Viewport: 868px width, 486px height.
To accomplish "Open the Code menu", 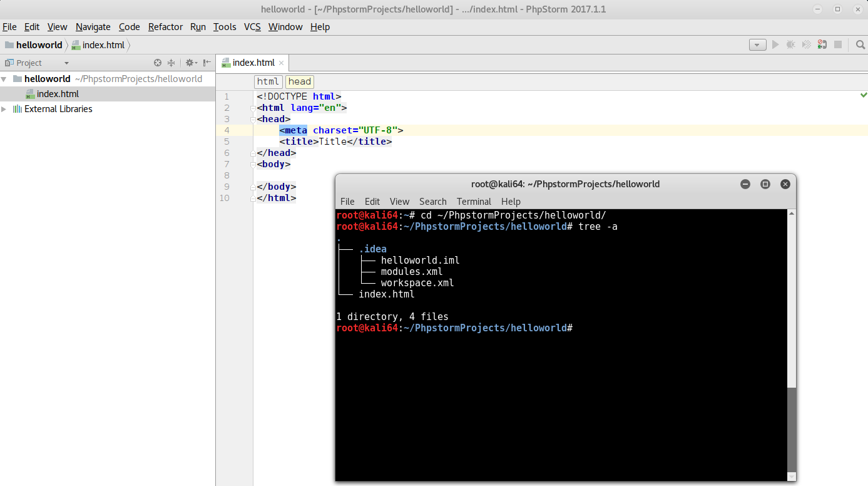I will click(130, 27).
